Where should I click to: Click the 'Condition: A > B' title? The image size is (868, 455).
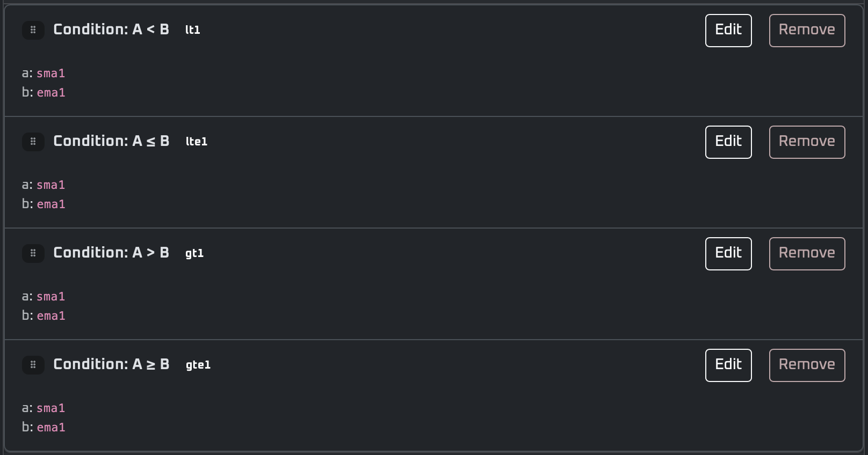pos(111,253)
